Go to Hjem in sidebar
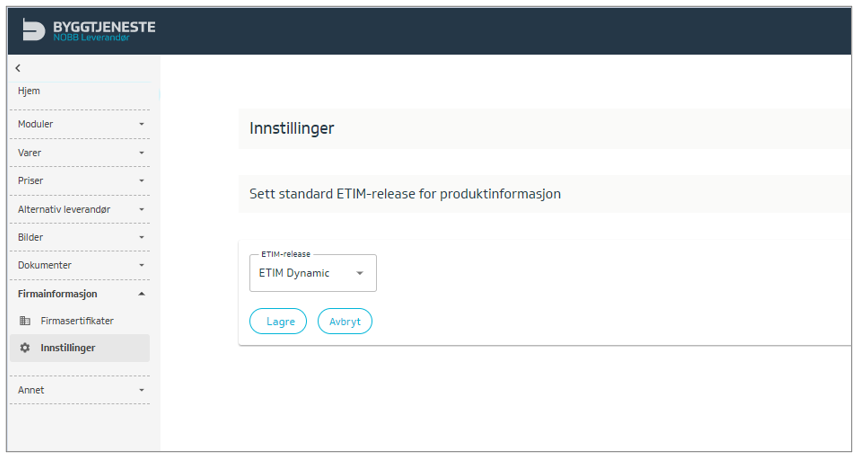The image size is (858, 457). tap(29, 91)
